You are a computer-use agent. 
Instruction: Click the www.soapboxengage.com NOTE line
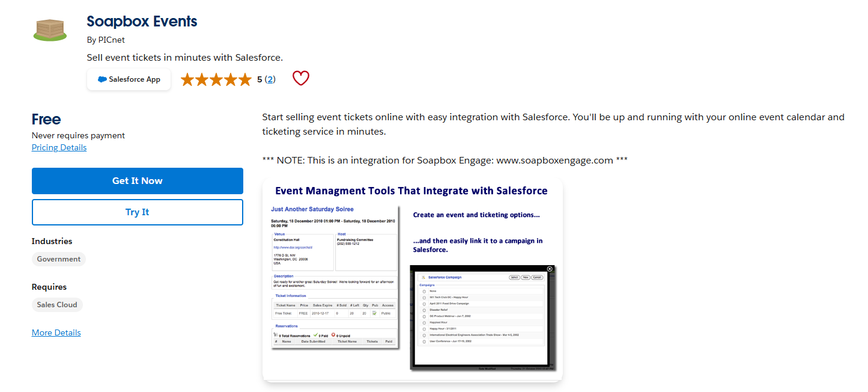coord(445,161)
